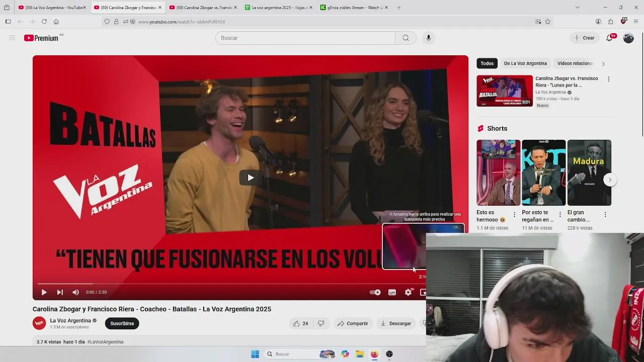Viewport: 644px width, 362px height.
Task: Go to the browser home page
Action: [x=56, y=22]
